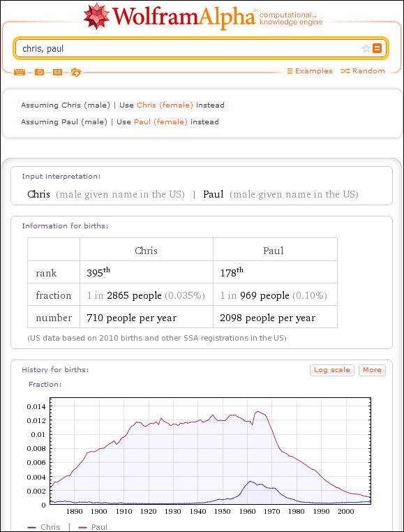Click the orange compute equals button
Image resolution: width=404 pixels, height=532 pixels.
(377, 48)
